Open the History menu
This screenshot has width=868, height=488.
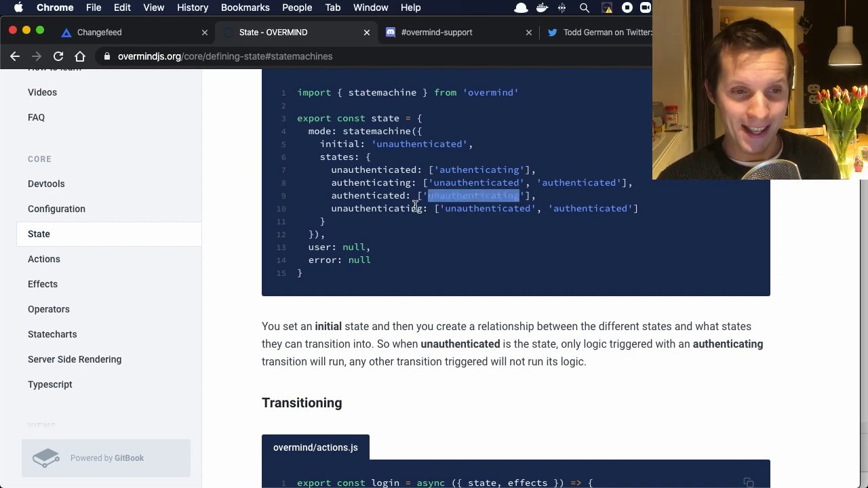click(193, 7)
